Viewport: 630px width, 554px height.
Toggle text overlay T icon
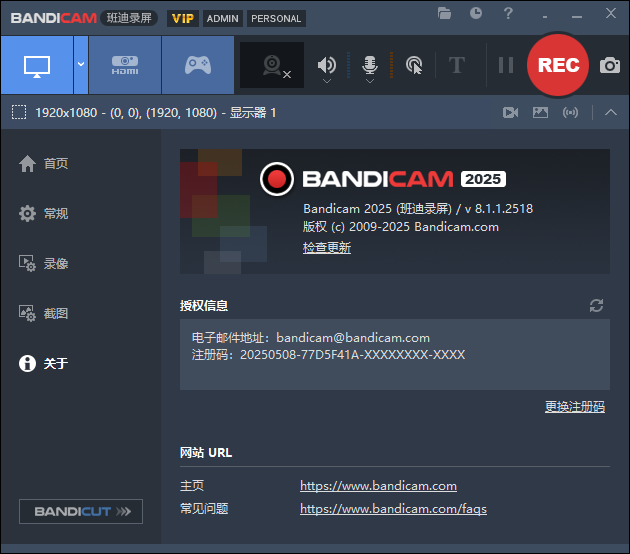coord(457,65)
